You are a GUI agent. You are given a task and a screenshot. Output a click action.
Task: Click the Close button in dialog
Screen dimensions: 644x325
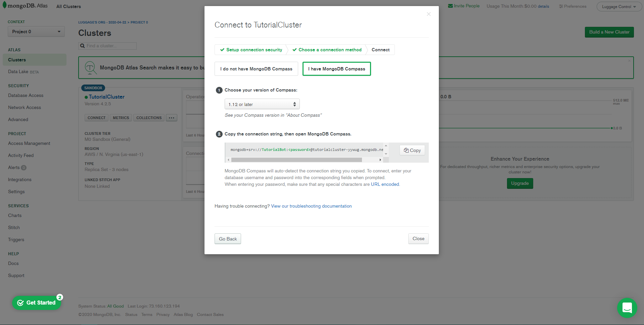click(x=418, y=239)
